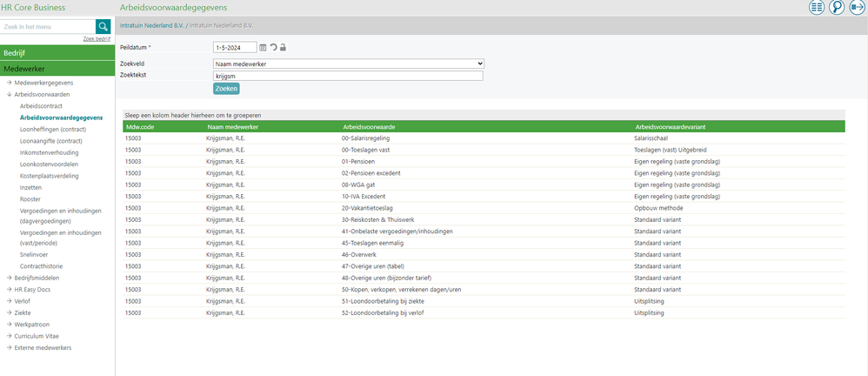Open Loonheffingen (contract) menu item
The height and width of the screenshot is (376, 868).
(x=53, y=129)
